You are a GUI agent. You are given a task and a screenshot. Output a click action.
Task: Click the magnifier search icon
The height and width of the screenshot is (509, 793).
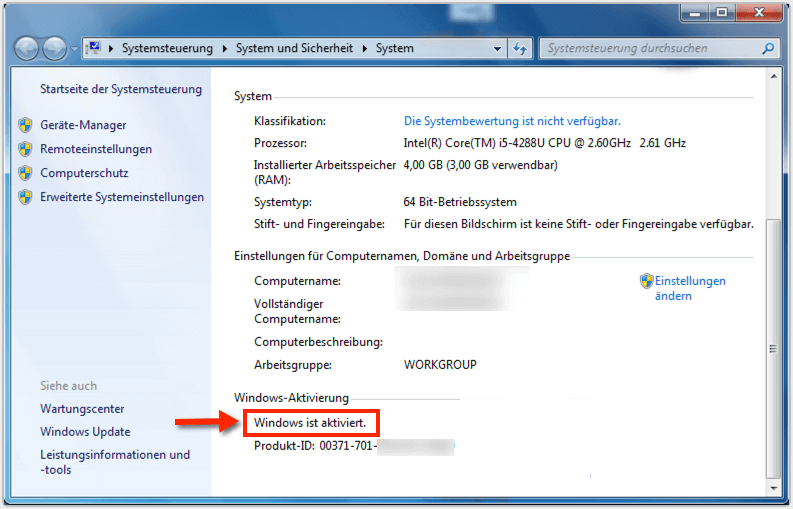pyautogui.click(x=768, y=48)
